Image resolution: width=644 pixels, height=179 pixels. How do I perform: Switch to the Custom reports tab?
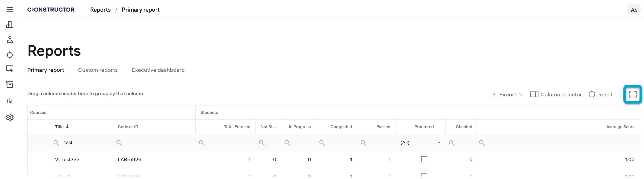(x=98, y=70)
